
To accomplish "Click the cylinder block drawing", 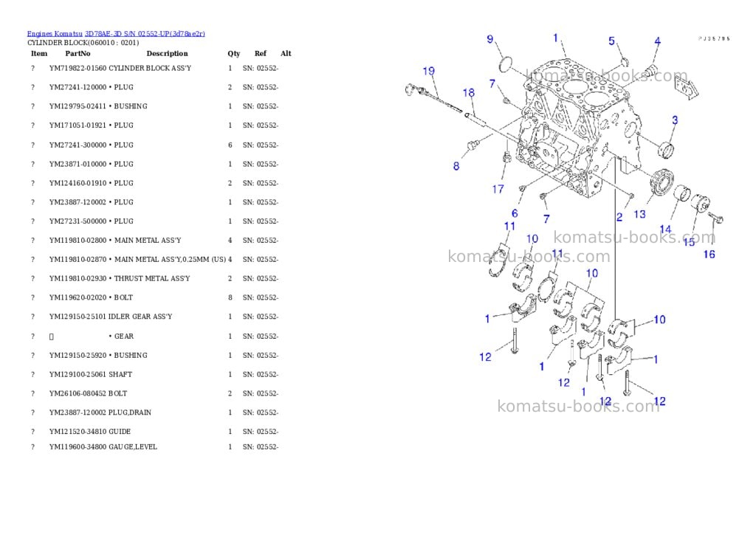I will [x=579, y=128].
